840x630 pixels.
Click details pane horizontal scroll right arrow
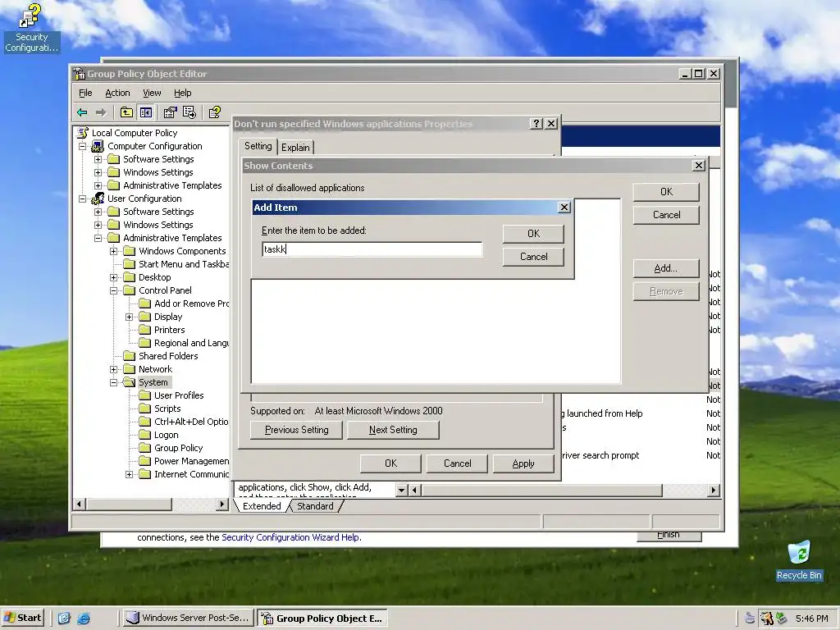click(x=713, y=491)
